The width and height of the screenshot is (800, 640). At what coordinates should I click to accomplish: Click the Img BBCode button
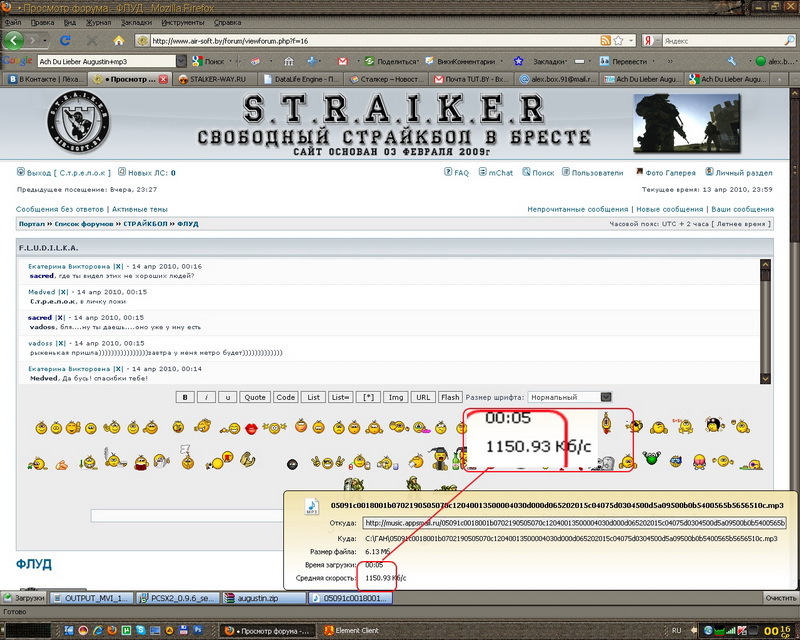point(395,397)
